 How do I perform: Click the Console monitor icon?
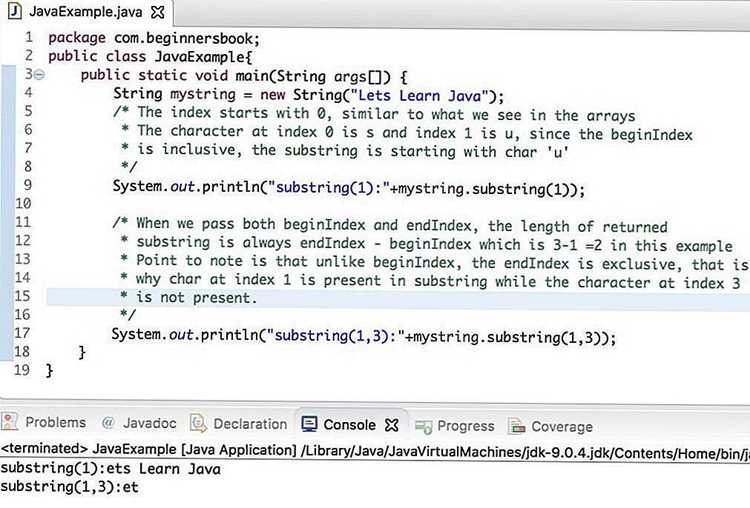point(309,424)
